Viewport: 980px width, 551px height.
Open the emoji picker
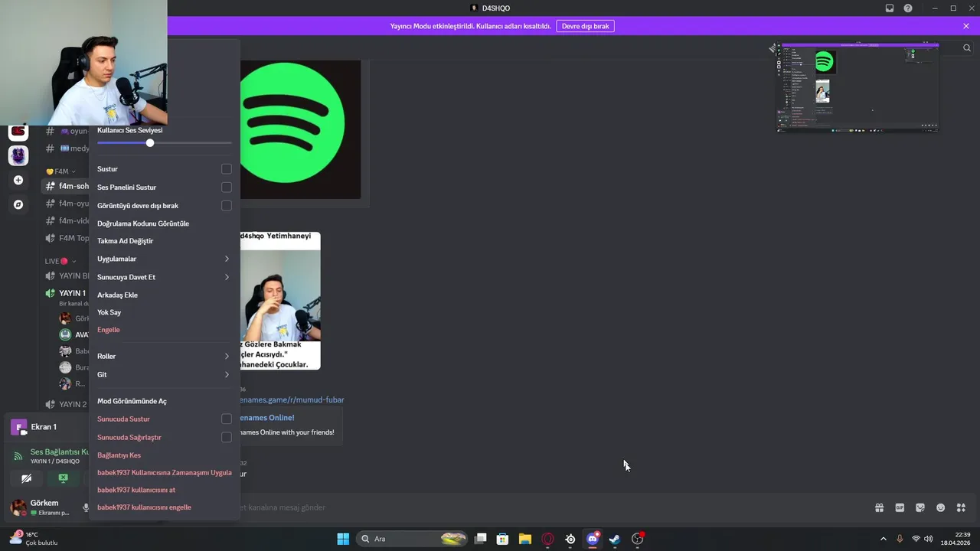tap(941, 507)
